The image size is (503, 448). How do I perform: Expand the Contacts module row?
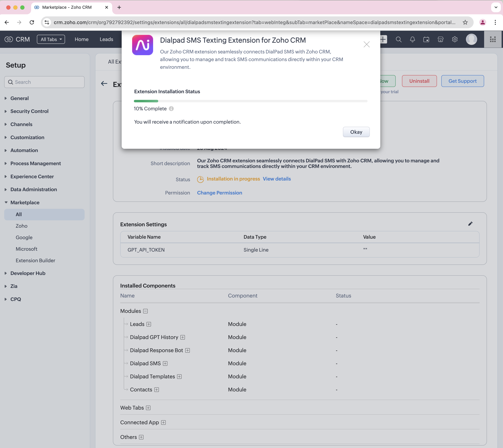(156, 390)
